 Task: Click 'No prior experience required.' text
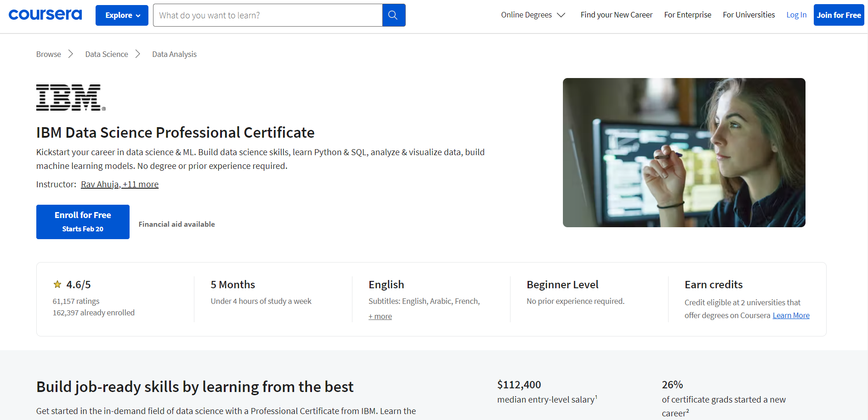575,301
